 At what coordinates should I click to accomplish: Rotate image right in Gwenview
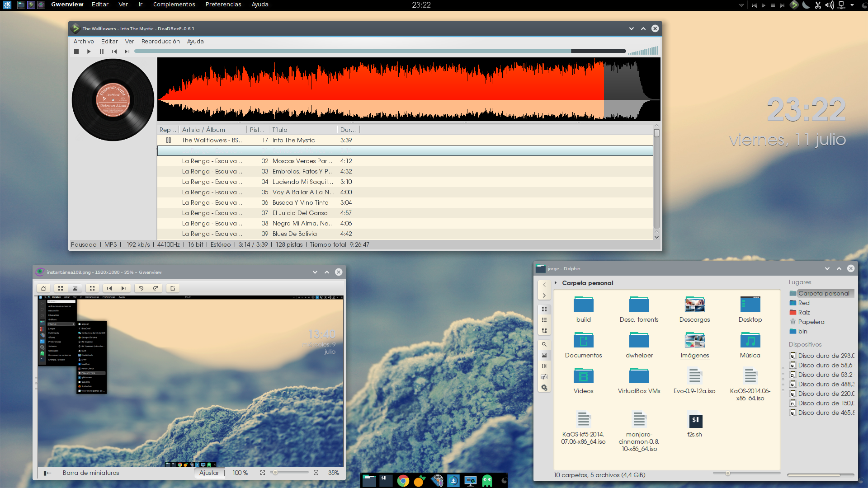(x=156, y=288)
